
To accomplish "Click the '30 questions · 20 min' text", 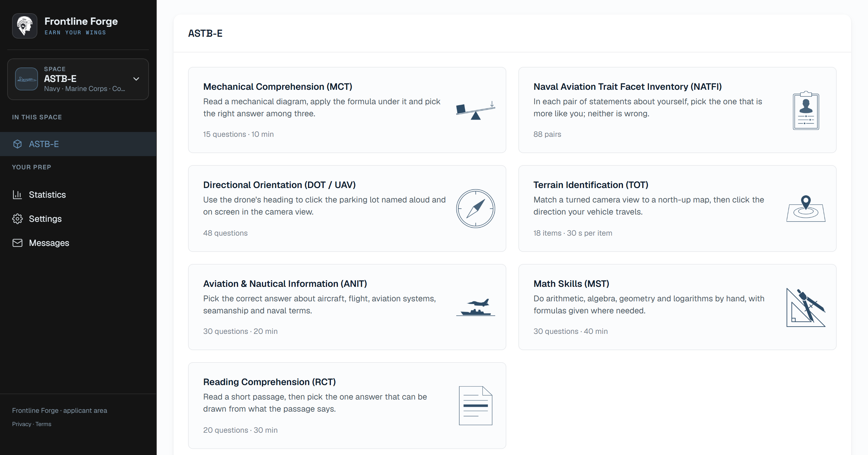I will (240, 331).
